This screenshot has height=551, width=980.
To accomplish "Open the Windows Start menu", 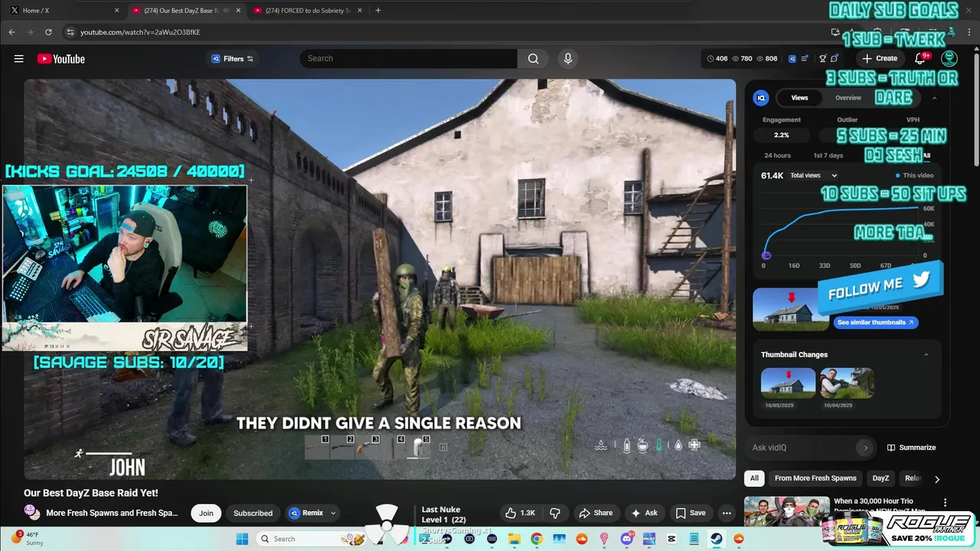I will coord(242,539).
